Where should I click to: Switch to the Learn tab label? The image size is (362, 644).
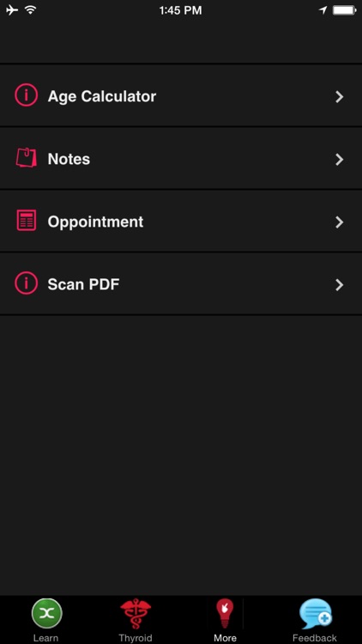tap(45, 638)
